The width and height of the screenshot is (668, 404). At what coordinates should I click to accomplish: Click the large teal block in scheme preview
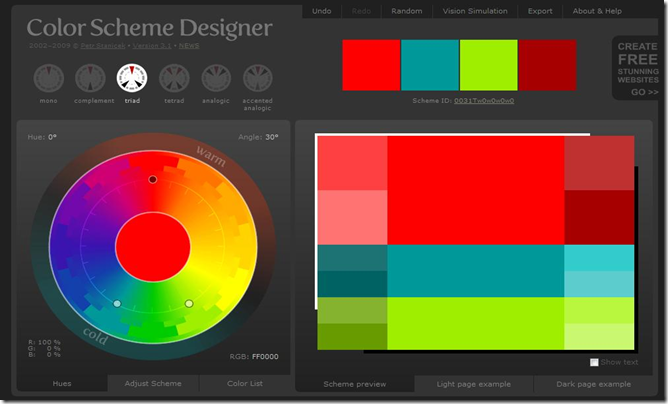pos(476,271)
